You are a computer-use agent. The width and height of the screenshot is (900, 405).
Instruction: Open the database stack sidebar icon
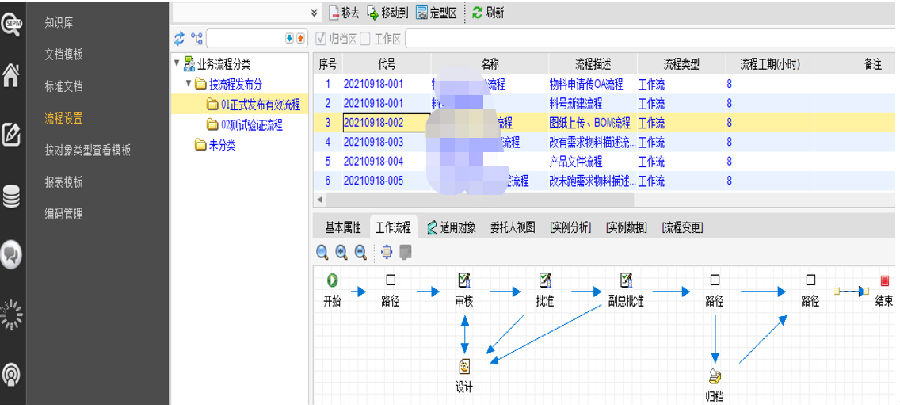click(12, 196)
